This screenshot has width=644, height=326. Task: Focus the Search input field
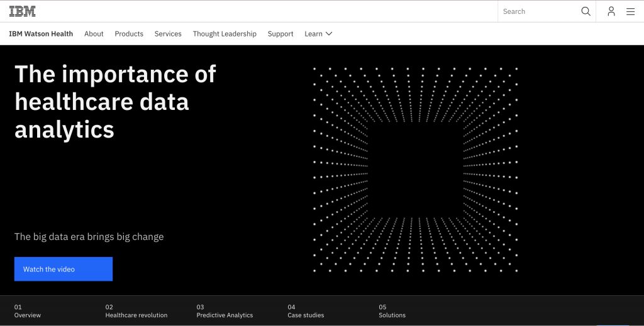(538, 11)
